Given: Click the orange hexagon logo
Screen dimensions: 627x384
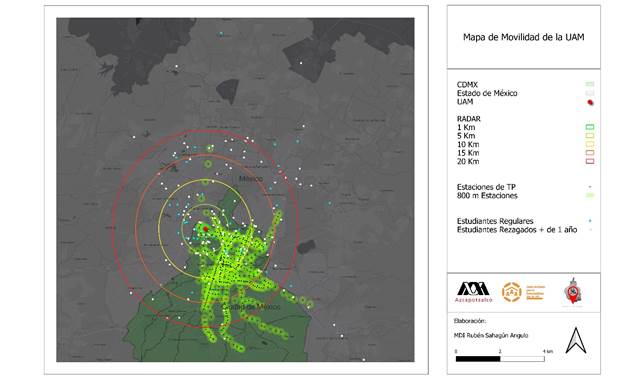Looking at the screenshot, I should pyautogui.click(x=512, y=292).
